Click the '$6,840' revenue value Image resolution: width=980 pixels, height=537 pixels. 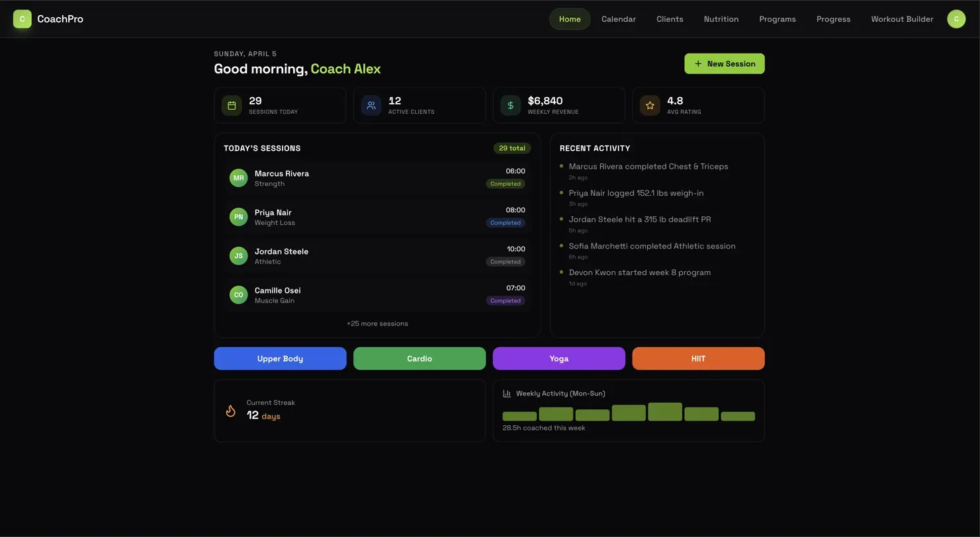coord(545,101)
